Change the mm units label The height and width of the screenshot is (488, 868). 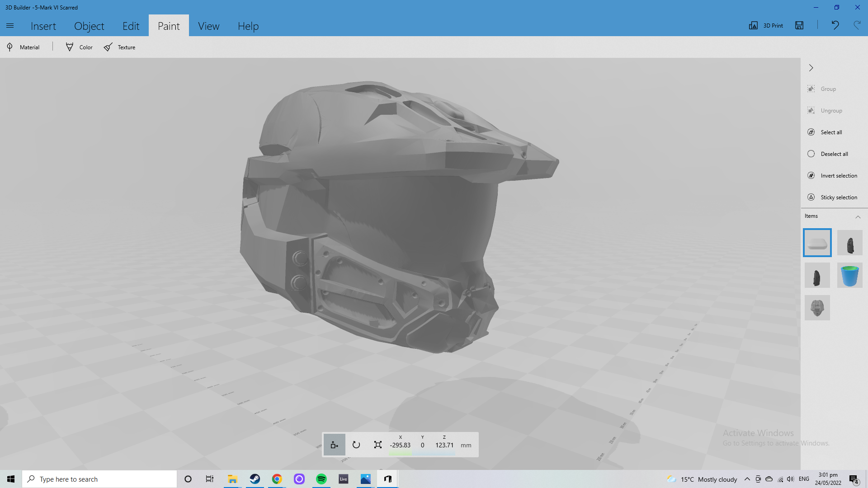coord(466,445)
